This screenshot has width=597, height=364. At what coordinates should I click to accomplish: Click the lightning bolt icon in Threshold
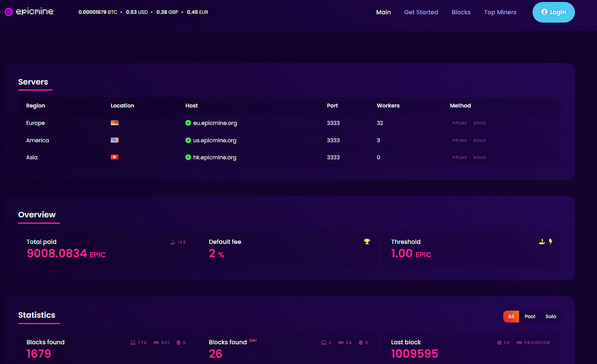tap(551, 242)
